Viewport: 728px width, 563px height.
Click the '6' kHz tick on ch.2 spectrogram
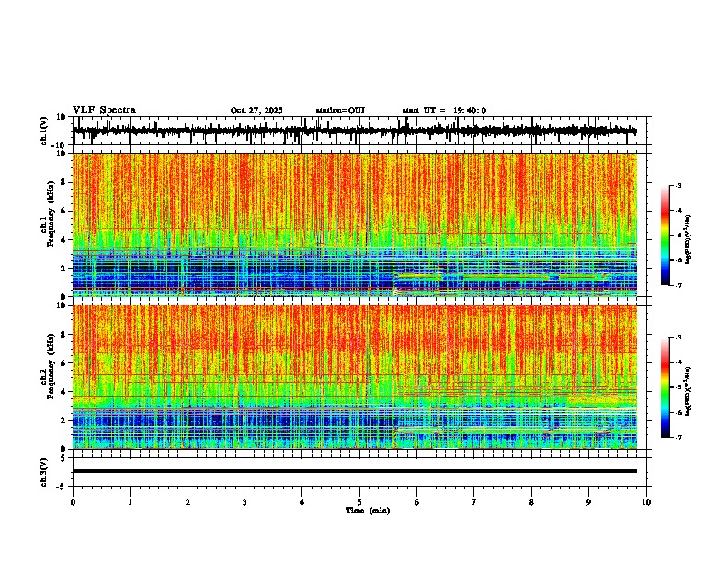[65, 362]
